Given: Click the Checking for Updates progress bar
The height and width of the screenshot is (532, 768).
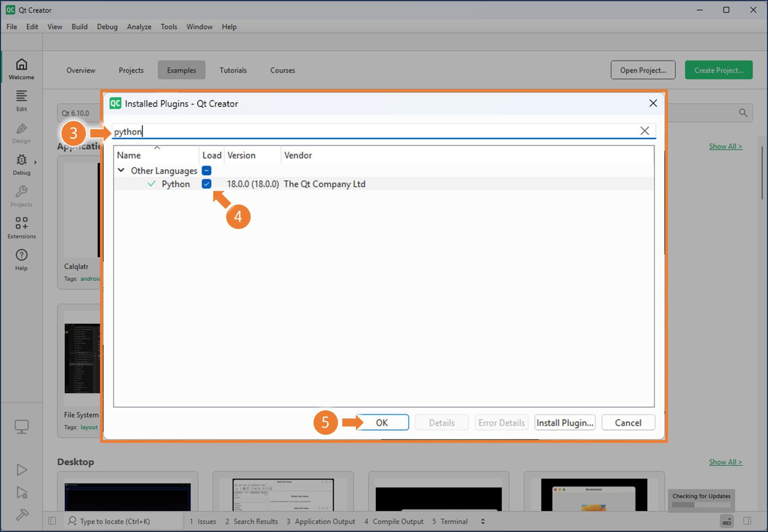Looking at the screenshot, I should pyautogui.click(x=701, y=505).
